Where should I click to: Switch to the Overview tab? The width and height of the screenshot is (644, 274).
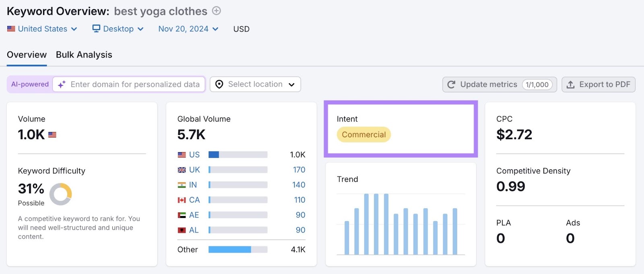(x=27, y=55)
